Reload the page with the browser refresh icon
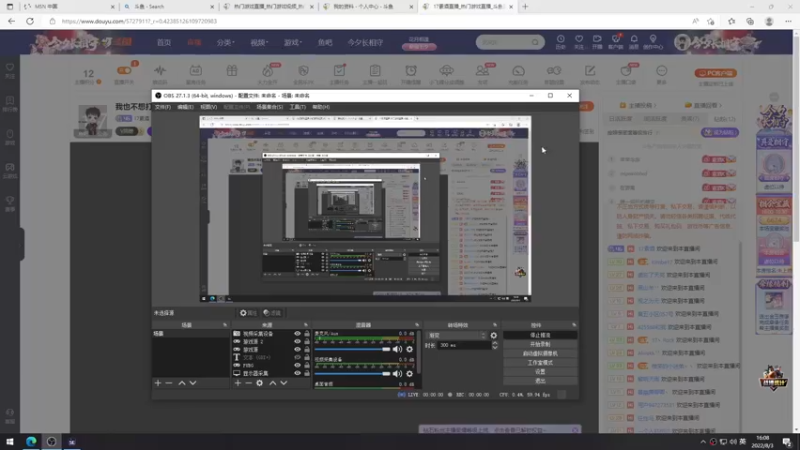Viewport: 800px width, 450px height. 30,21
